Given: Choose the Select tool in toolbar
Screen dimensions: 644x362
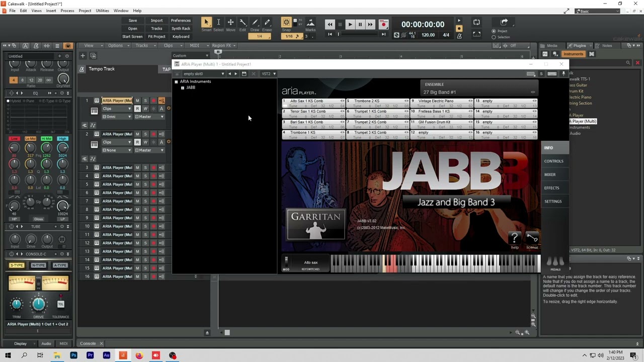Looking at the screenshot, I should [218, 22].
